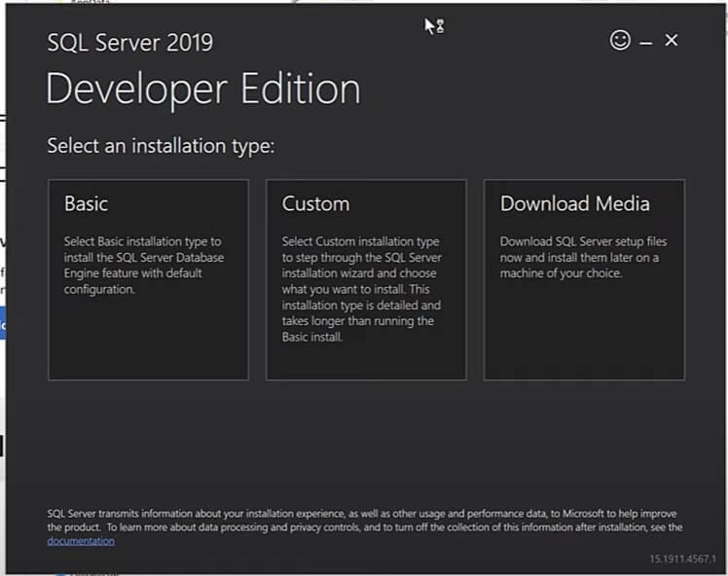The height and width of the screenshot is (576, 728).
Task: Click the "Basic" heading text
Action: pyautogui.click(x=86, y=204)
